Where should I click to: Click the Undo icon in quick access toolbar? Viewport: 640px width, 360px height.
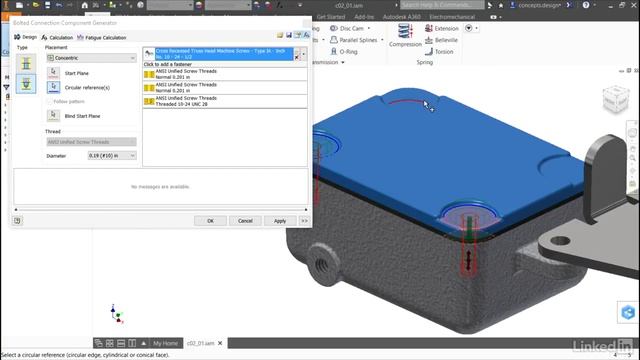59,5
